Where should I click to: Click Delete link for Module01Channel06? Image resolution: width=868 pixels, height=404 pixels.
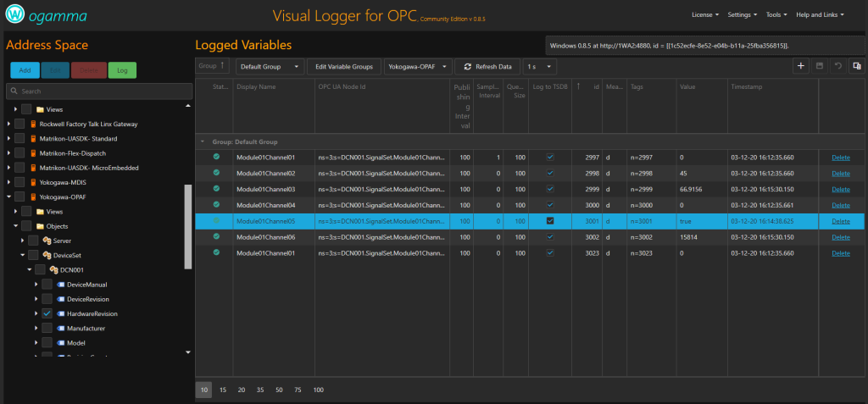coord(839,237)
